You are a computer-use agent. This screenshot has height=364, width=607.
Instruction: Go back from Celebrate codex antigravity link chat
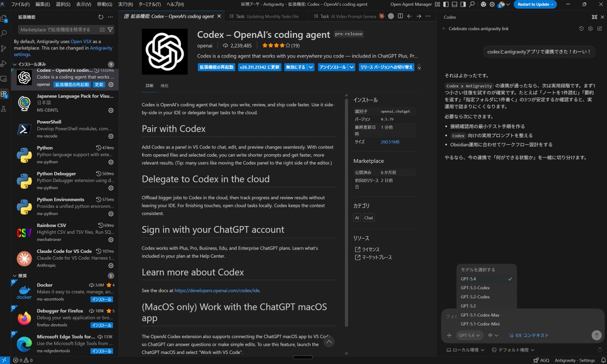[444, 28]
